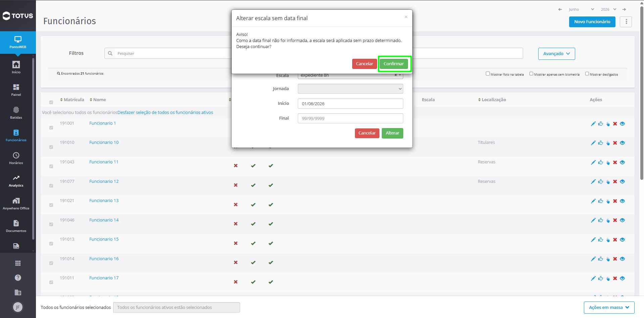The image size is (644, 318).
Task: Click the Final date field
Action: [351, 118]
